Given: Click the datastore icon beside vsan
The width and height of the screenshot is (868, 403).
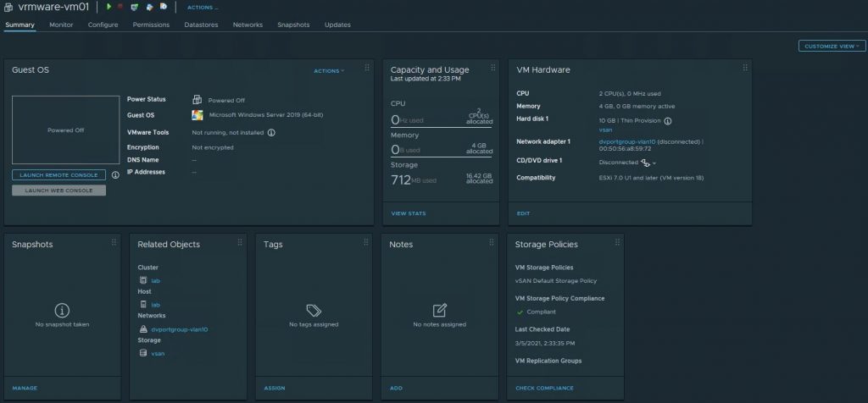Looking at the screenshot, I should [142, 353].
